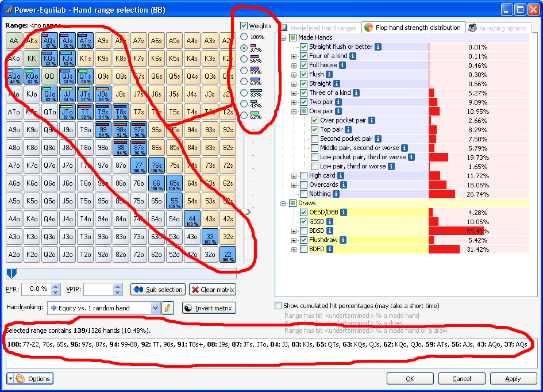Click info icon beside Flush made hand
The width and height of the screenshot is (543, 392).
click(329, 74)
